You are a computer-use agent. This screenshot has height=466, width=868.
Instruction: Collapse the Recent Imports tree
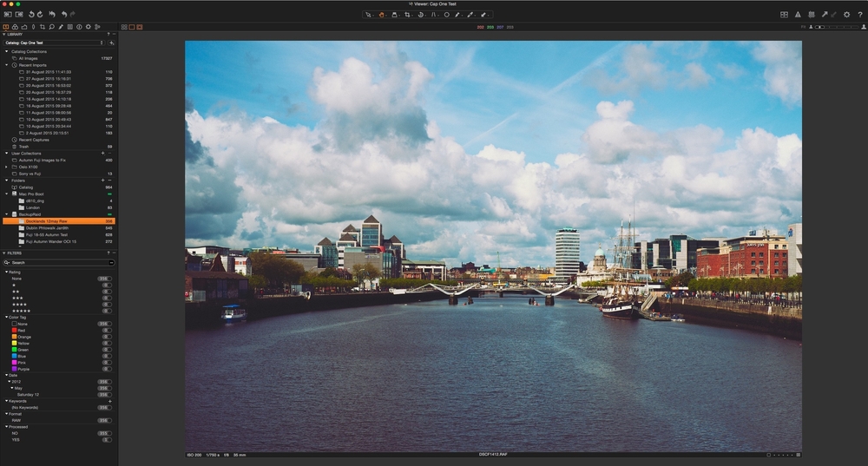coord(7,65)
